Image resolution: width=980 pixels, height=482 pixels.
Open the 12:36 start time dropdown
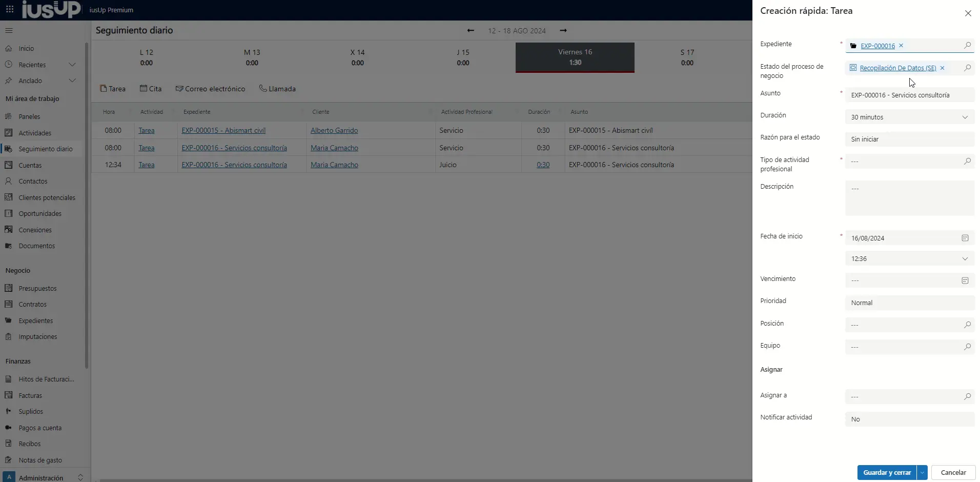coord(965,259)
